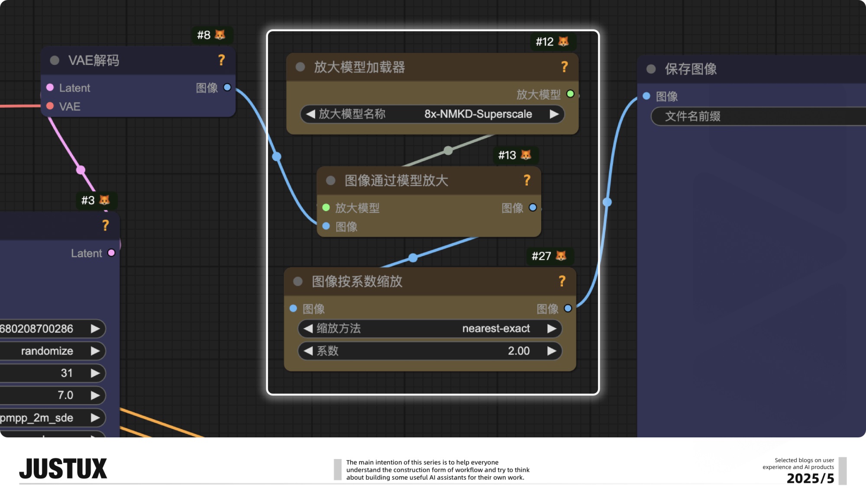Screen dimensions: 866x504
Task: Click the help icon on 放大模型加载器 node
Action: pos(564,67)
